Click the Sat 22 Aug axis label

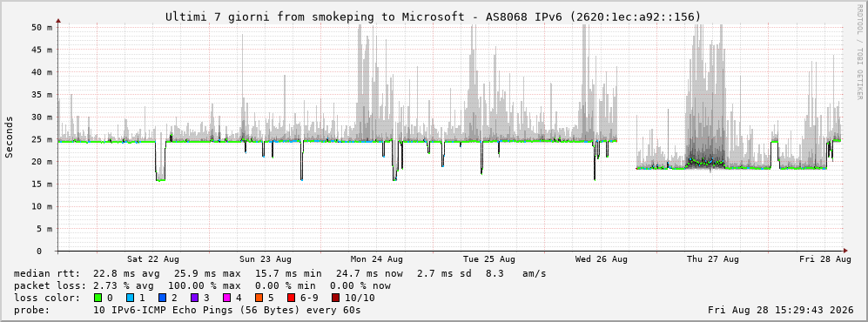pos(152,259)
